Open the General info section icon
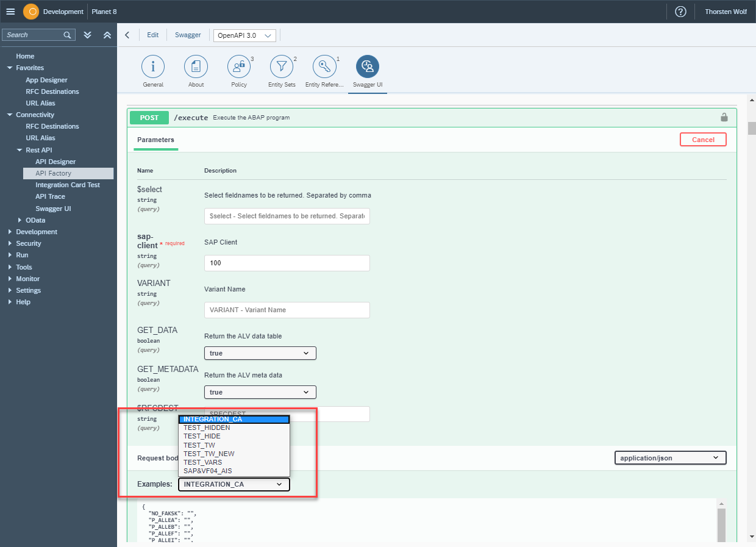This screenshot has height=547, width=756. (x=153, y=66)
